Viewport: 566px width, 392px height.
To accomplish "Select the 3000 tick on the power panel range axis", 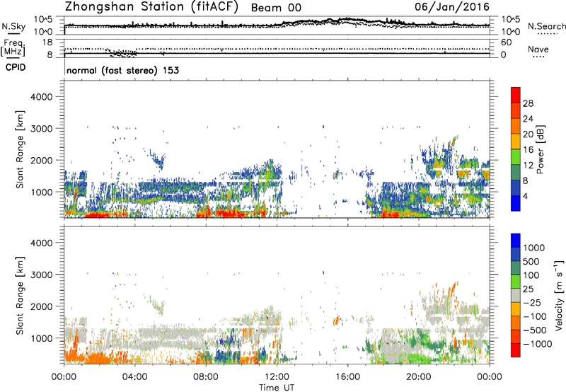I will [42, 129].
